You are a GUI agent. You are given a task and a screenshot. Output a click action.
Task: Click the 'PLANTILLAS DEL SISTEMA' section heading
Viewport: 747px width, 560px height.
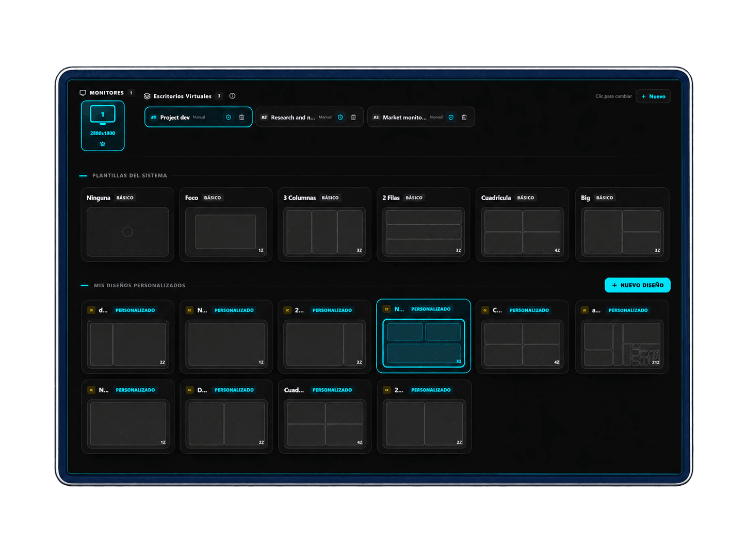pos(129,176)
